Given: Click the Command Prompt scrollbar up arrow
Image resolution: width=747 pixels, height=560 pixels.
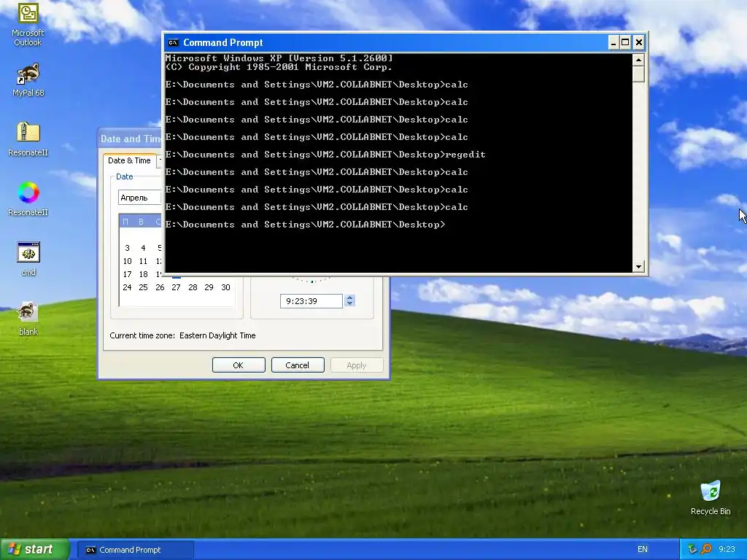Looking at the screenshot, I should [x=638, y=60].
